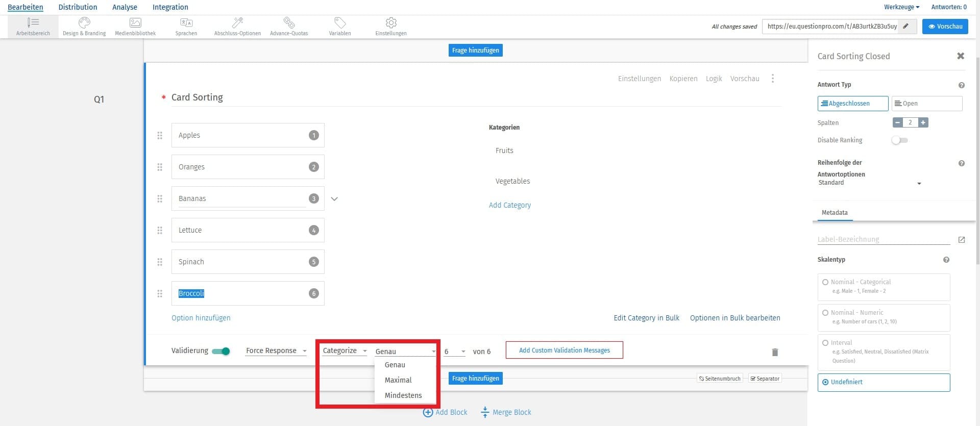Click the drag handle for Broccoli

(160, 293)
